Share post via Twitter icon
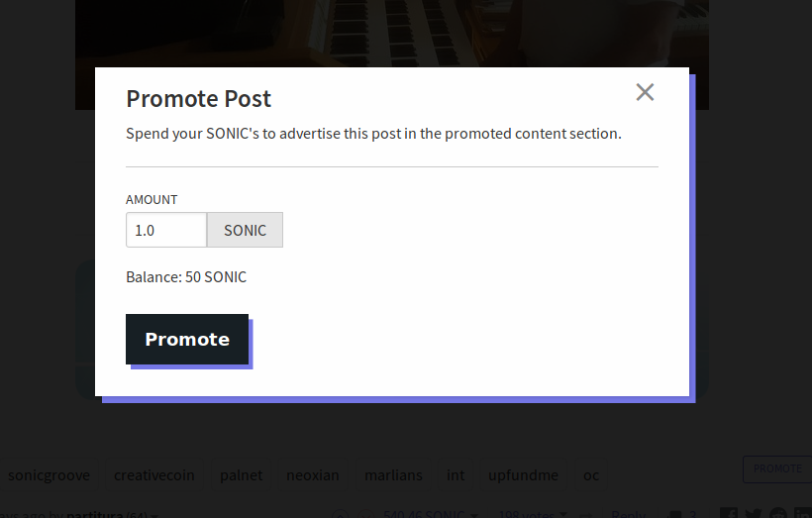The image size is (812, 518). 754,514
